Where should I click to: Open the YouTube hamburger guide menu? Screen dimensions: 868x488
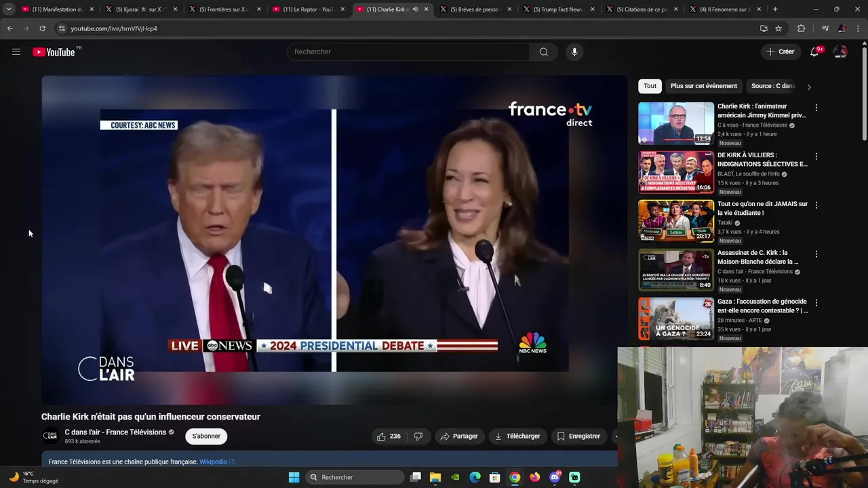point(16,52)
